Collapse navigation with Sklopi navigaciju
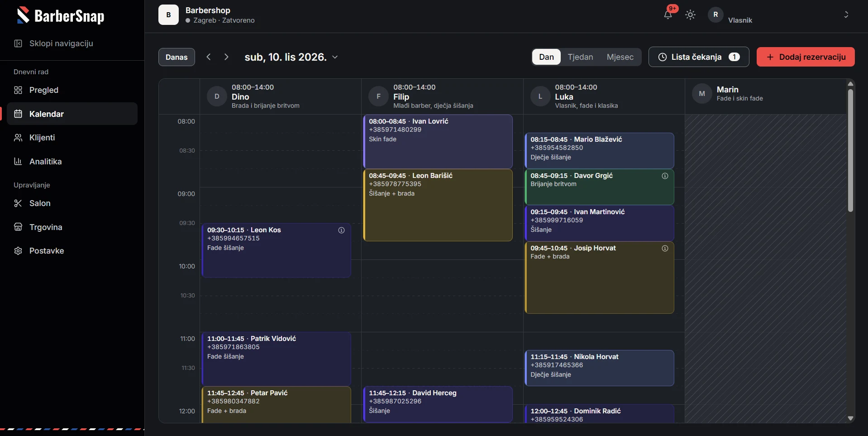The width and height of the screenshot is (868, 436). 53,43
